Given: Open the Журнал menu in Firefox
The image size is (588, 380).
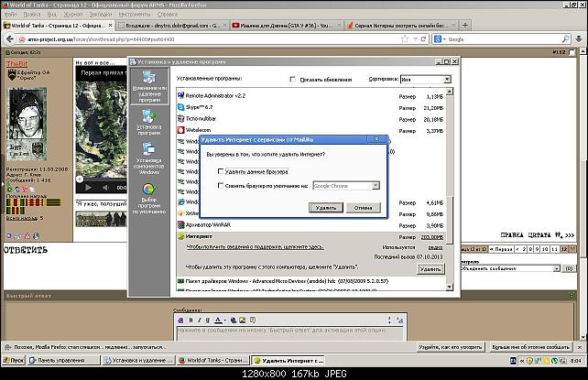Looking at the screenshot, I should pyautogui.click(x=73, y=15).
